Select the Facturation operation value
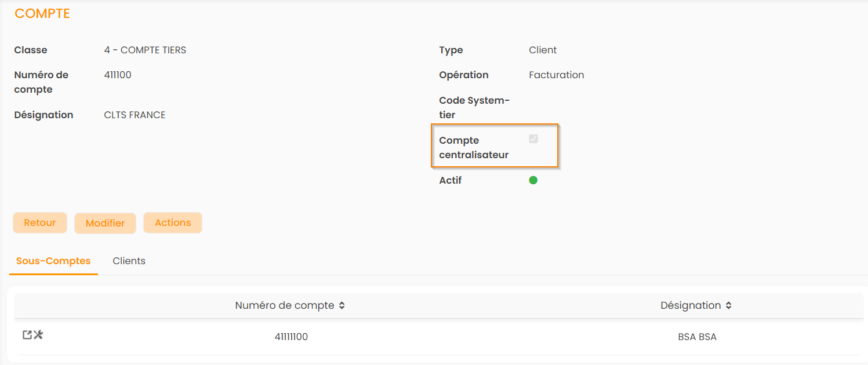The height and width of the screenshot is (365, 868). 556,75
